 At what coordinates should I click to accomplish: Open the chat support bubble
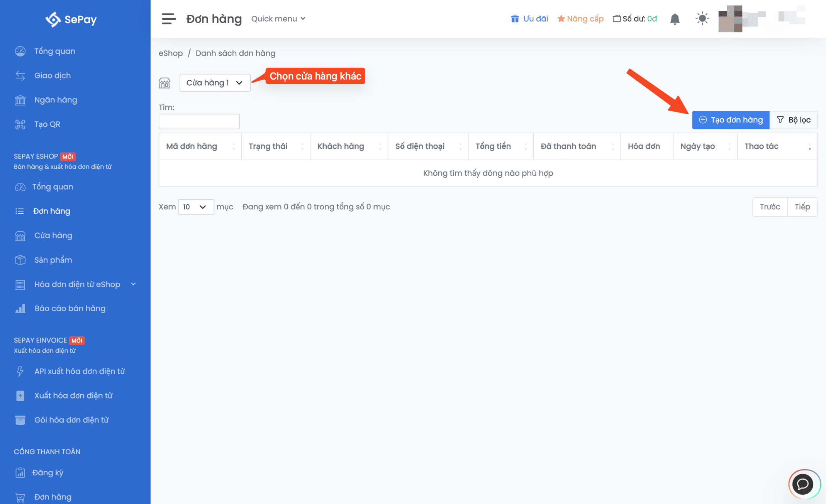pos(803,484)
